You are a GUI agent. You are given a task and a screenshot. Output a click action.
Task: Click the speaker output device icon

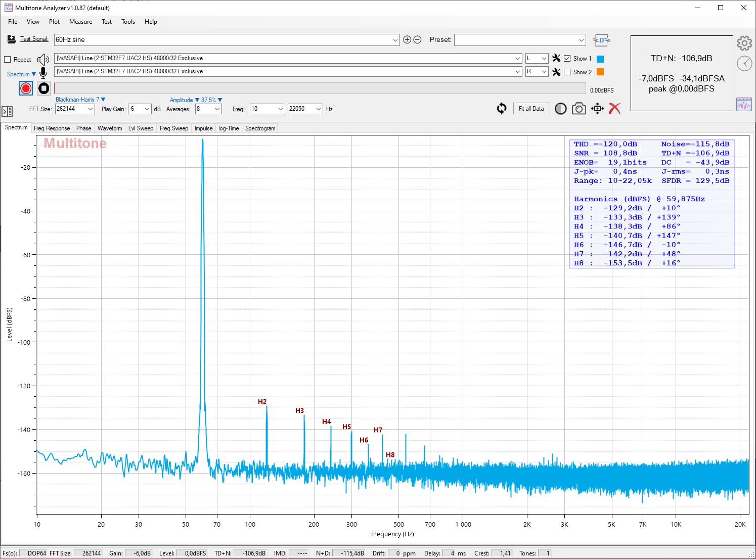click(x=43, y=60)
